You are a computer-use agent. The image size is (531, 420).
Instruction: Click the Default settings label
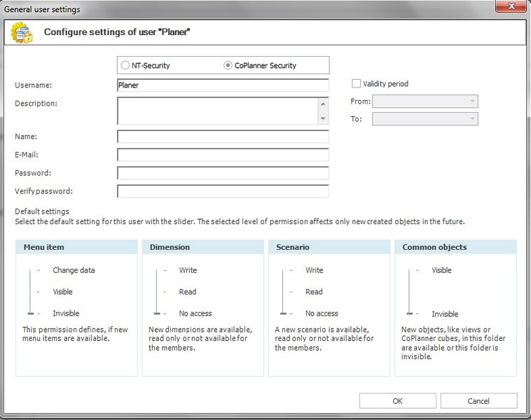tap(42, 211)
